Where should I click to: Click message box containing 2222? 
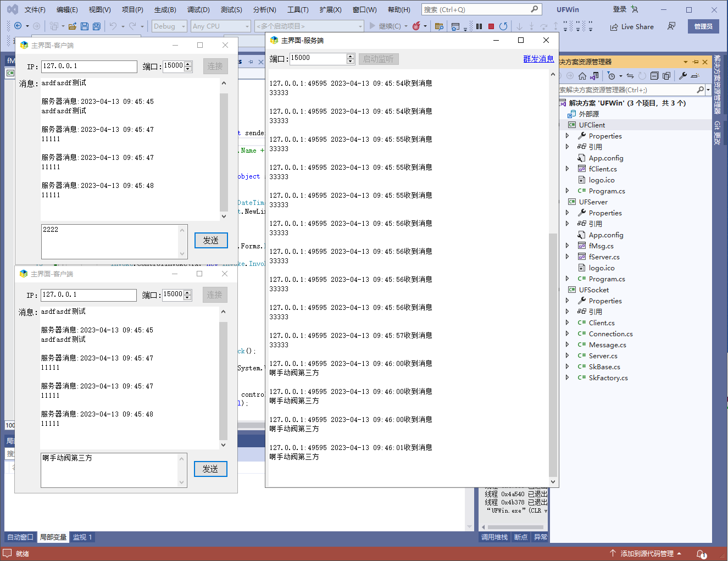(x=114, y=241)
